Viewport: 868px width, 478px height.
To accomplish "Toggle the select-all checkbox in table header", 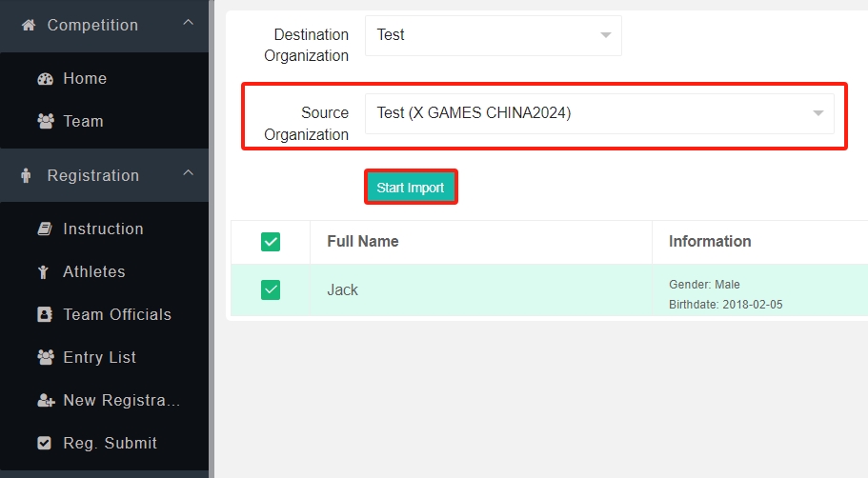I will pos(271,242).
